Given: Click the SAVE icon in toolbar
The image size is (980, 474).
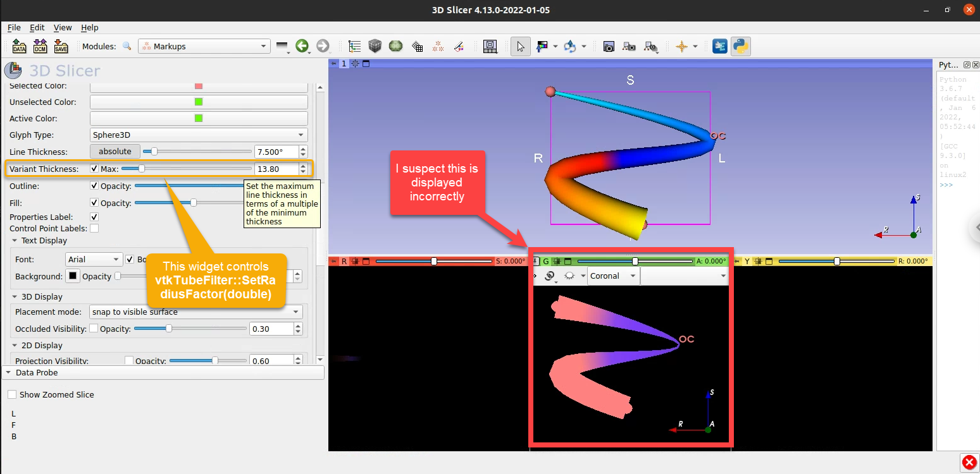Looking at the screenshot, I should 61,46.
